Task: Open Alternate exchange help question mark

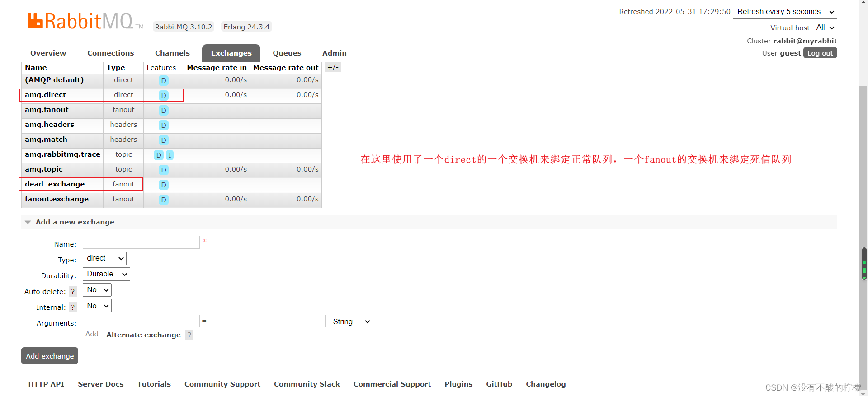Action: (189, 335)
